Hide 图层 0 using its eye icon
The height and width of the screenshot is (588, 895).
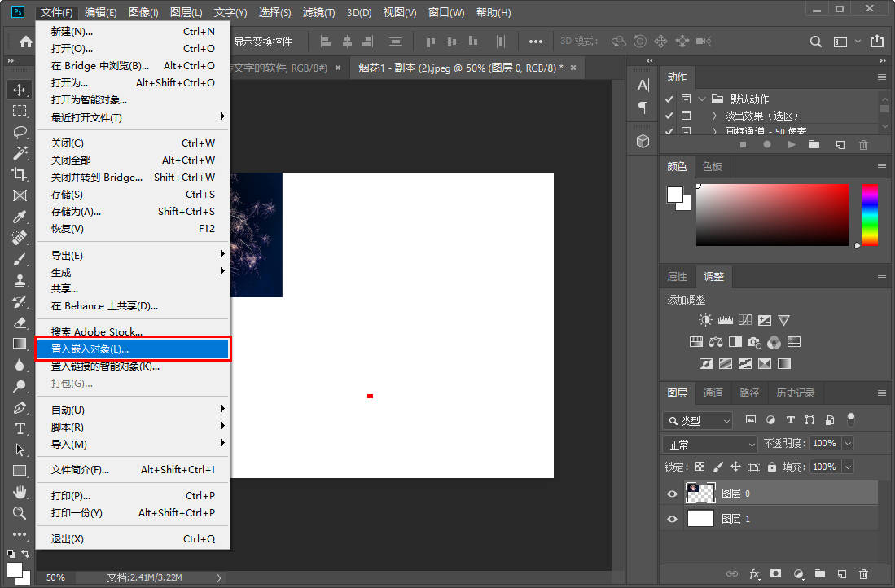(x=672, y=494)
